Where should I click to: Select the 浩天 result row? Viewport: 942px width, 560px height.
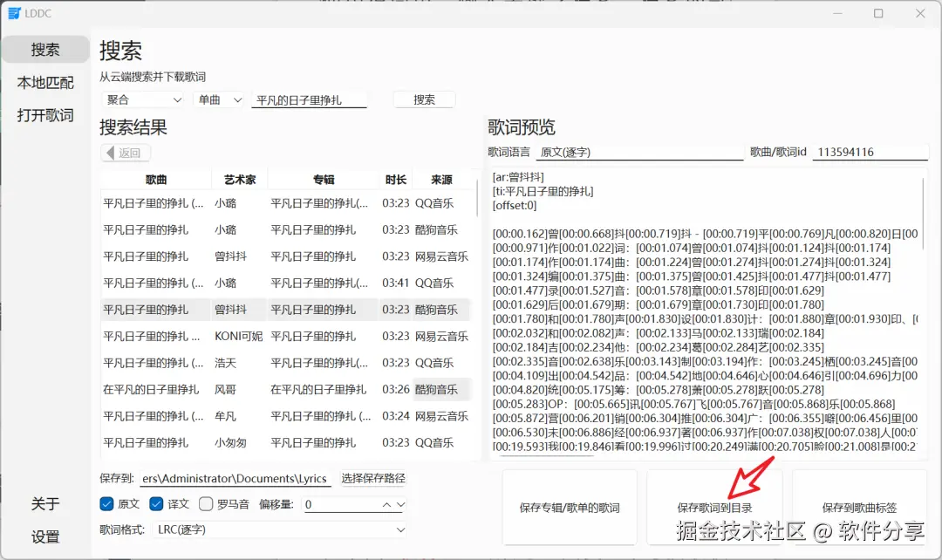tap(286, 363)
